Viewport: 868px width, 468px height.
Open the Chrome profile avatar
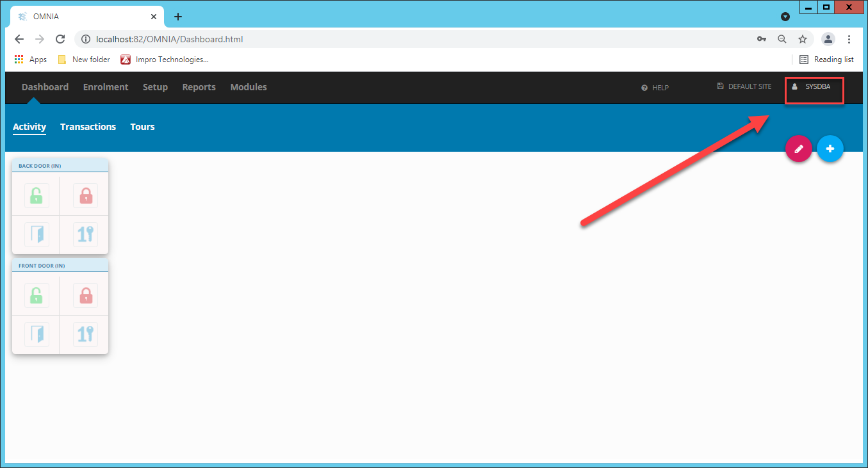click(828, 39)
